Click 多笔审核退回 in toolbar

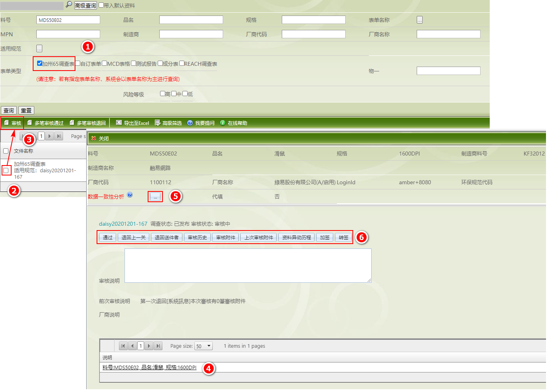[87, 123]
